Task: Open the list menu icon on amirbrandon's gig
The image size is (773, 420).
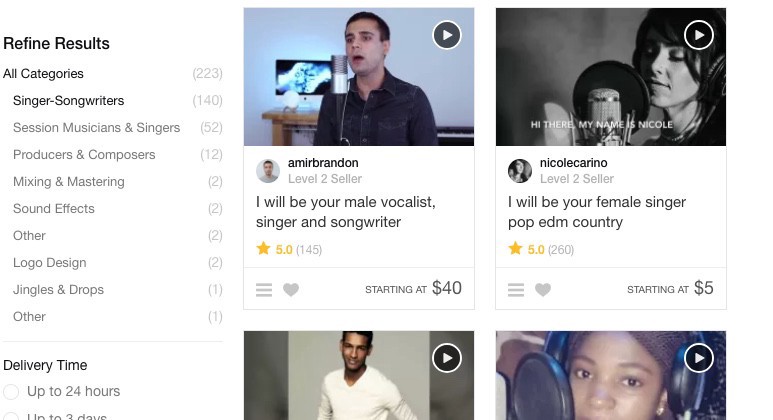Action: (264, 290)
